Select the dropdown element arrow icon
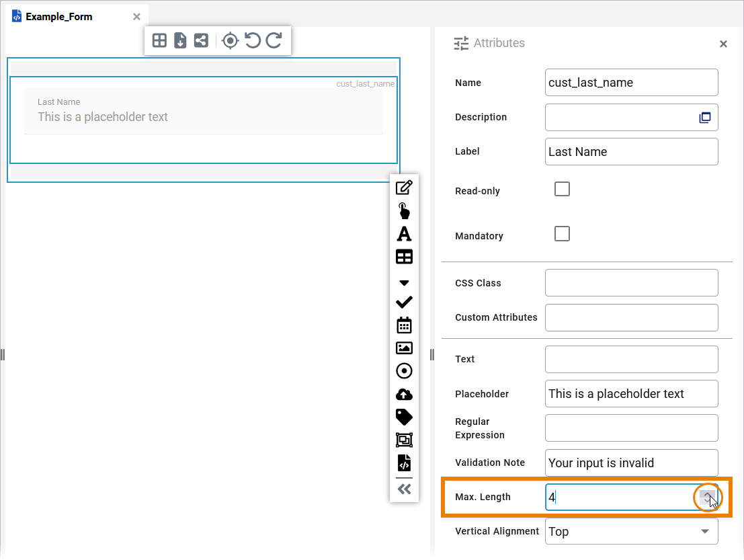The image size is (744, 560). pyautogui.click(x=404, y=283)
